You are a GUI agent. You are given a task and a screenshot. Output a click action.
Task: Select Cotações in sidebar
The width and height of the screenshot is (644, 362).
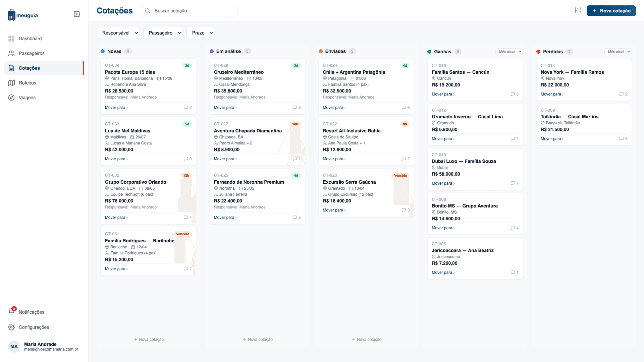tap(44, 68)
